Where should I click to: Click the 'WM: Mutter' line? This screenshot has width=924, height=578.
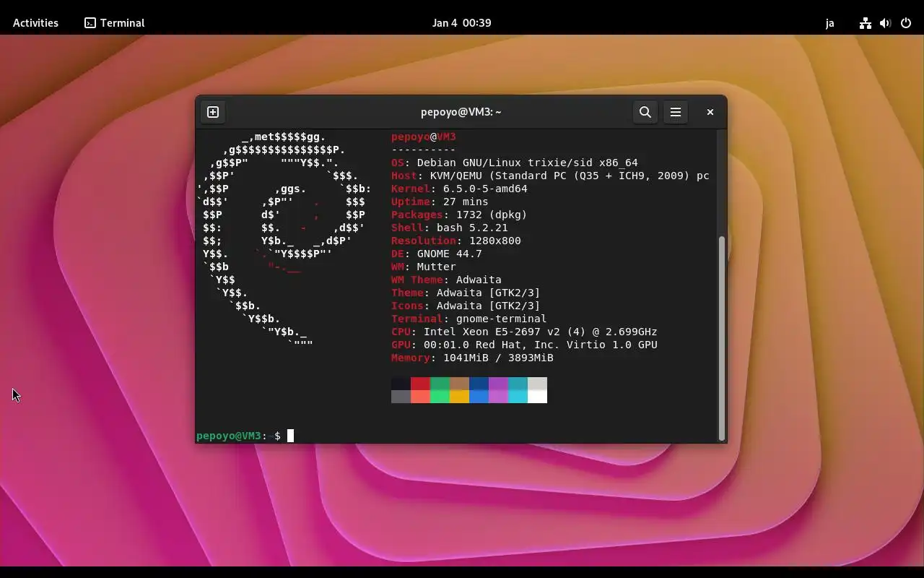coord(424,267)
